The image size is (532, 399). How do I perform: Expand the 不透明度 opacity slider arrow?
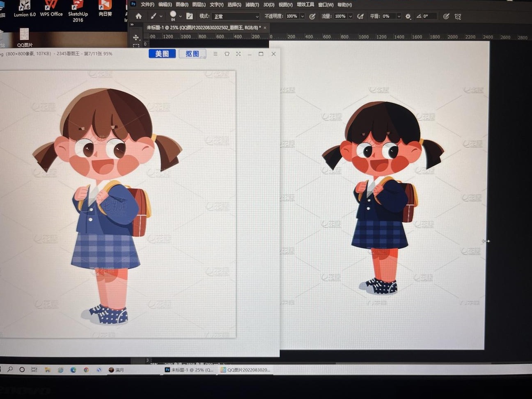pyautogui.click(x=302, y=16)
